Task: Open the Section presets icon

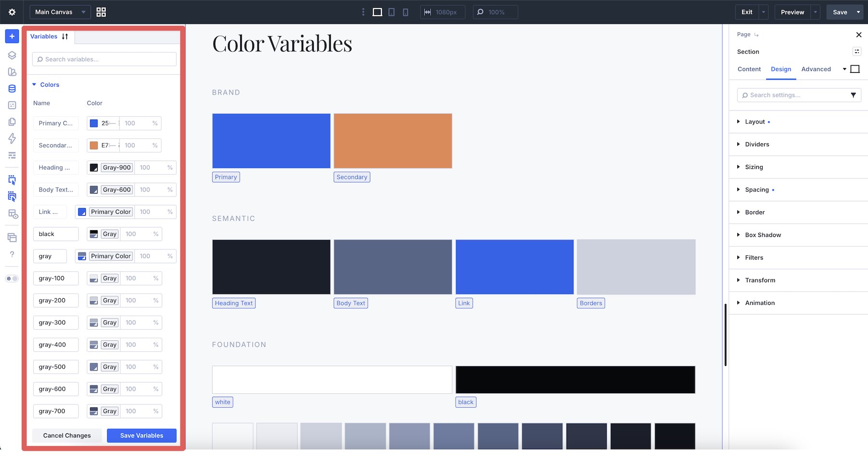Action: tap(857, 52)
